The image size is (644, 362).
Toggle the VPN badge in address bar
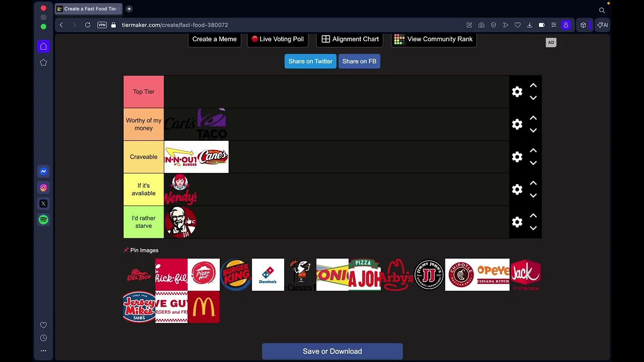[102, 25]
